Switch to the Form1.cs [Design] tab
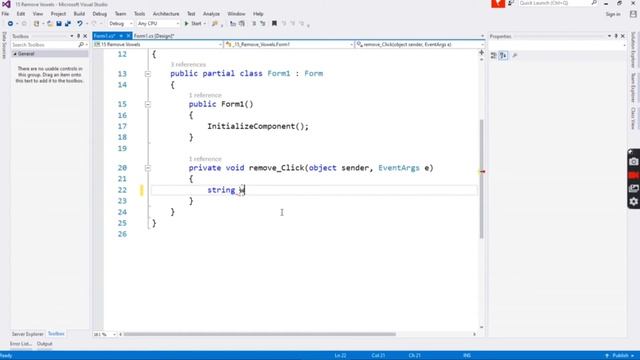 (x=154, y=36)
